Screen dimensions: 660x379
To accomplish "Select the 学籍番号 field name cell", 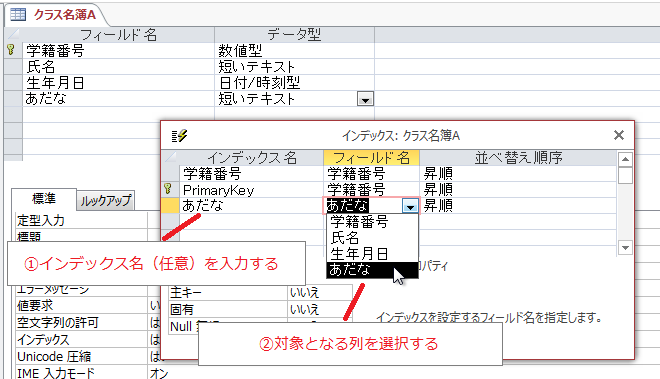I will click(118, 51).
